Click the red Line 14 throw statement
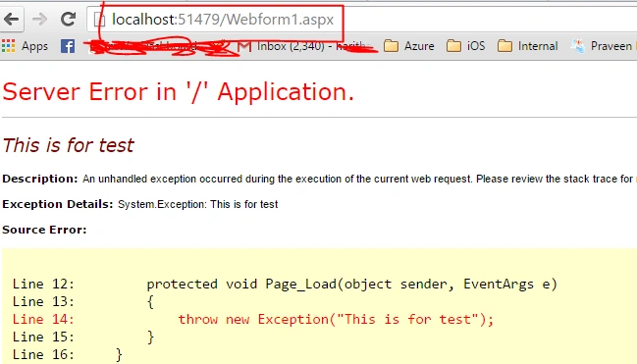The width and height of the screenshot is (637, 364). pos(252,319)
